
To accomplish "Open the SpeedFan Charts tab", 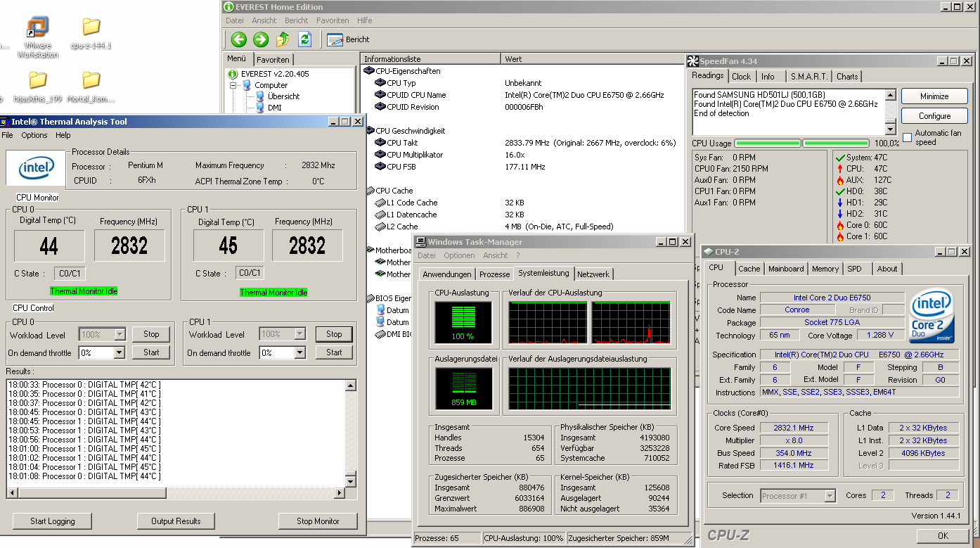I will (x=847, y=77).
